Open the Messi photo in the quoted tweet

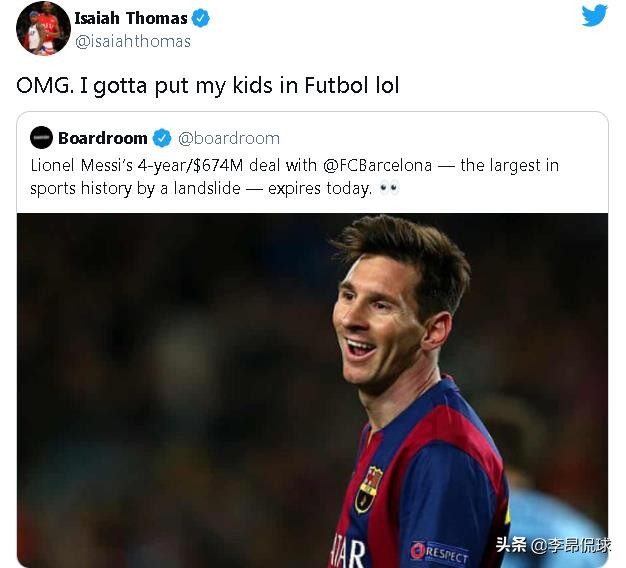pos(312,390)
